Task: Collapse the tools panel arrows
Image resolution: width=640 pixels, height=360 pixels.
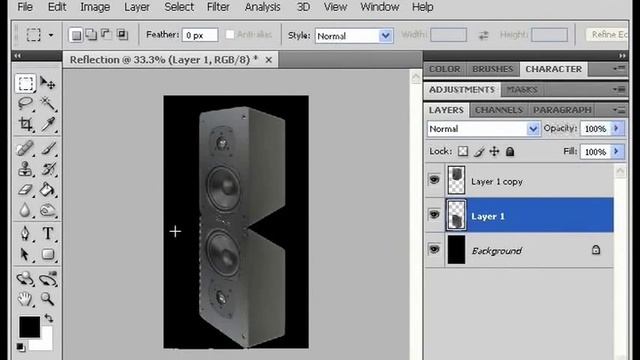Action: coord(18,56)
